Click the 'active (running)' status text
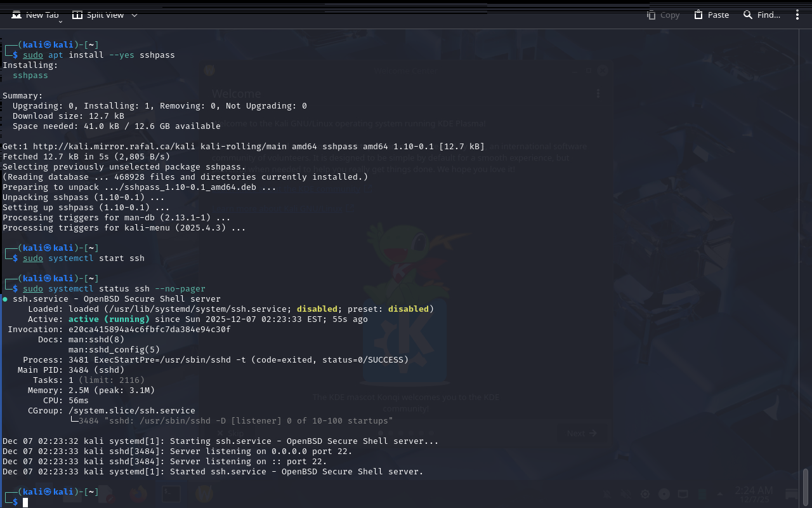The width and height of the screenshot is (812, 508). pos(108,319)
